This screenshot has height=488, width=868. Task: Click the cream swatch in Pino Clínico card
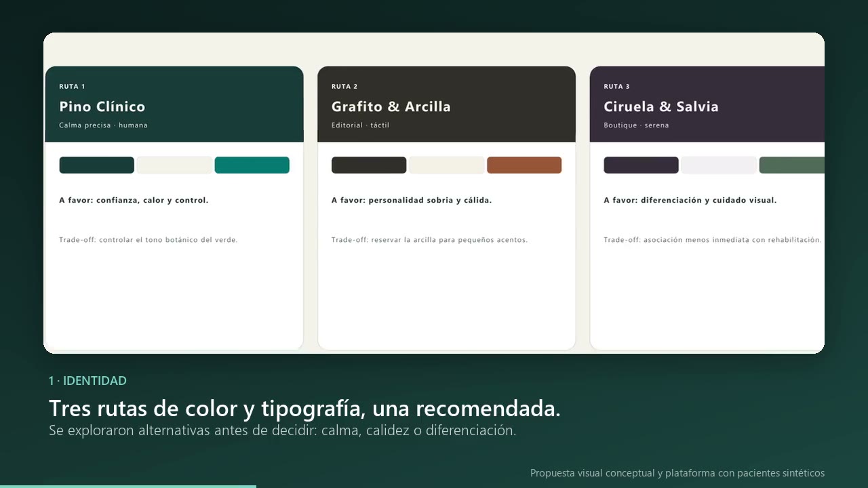pyautogui.click(x=174, y=165)
